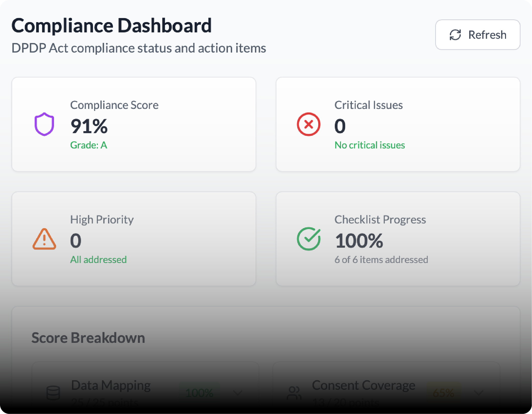Expand the Data Mapping chevron

(238, 393)
